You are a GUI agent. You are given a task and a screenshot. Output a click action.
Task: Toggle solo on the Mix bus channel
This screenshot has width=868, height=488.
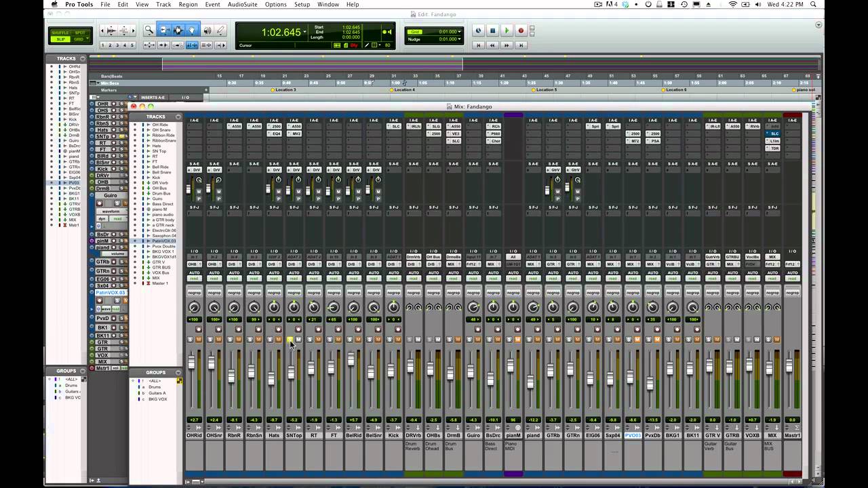768,339
